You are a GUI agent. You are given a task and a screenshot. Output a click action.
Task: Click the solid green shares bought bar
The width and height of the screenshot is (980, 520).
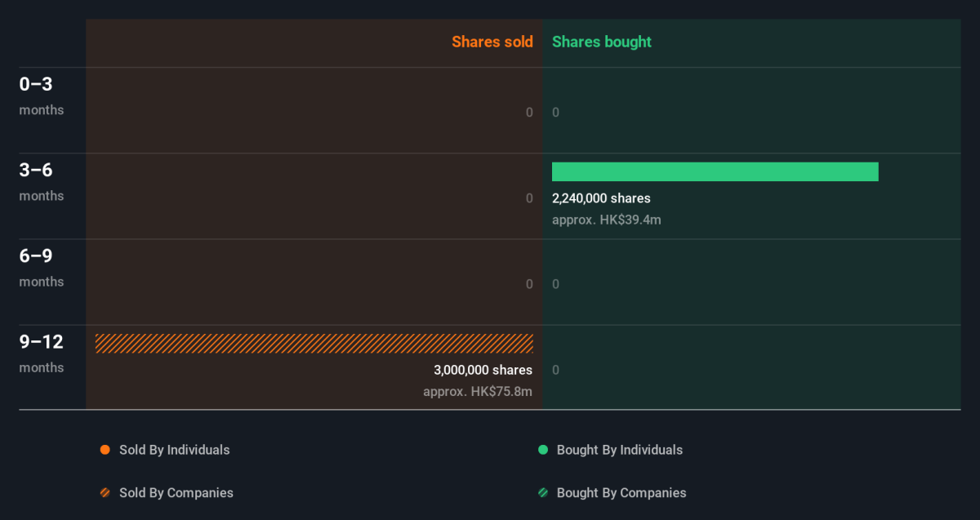click(x=715, y=171)
